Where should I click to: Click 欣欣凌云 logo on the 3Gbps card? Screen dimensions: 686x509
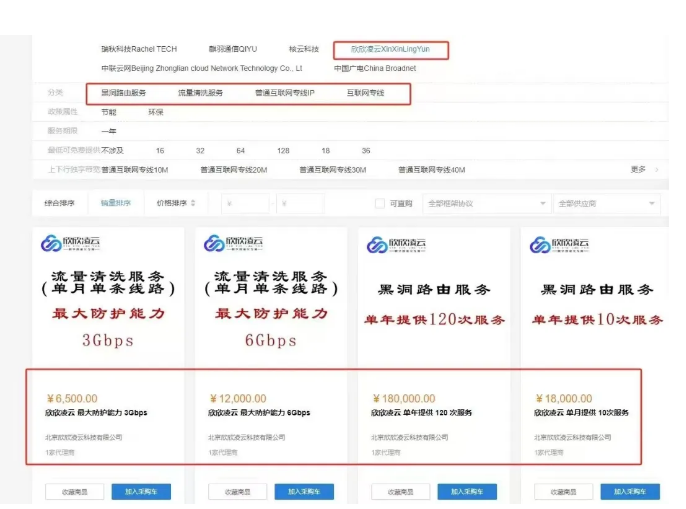coord(70,243)
